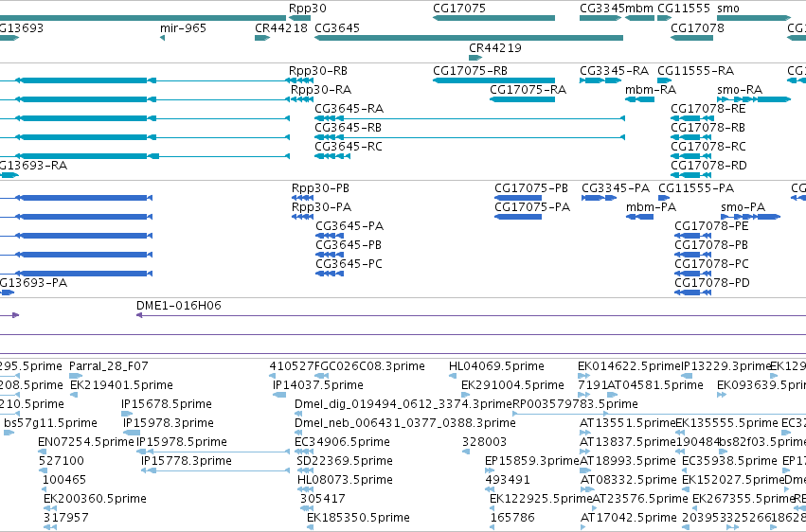The height and width of the screenshot is (532, 806).
Task: Select the CG3645 gene label
Action: click(337, 28)
